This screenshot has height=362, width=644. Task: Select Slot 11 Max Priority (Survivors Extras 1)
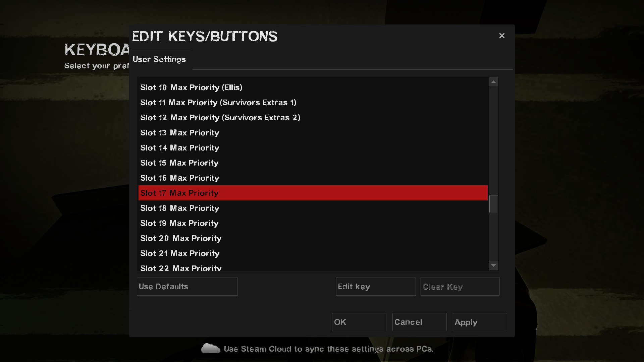tap(218, 103)
